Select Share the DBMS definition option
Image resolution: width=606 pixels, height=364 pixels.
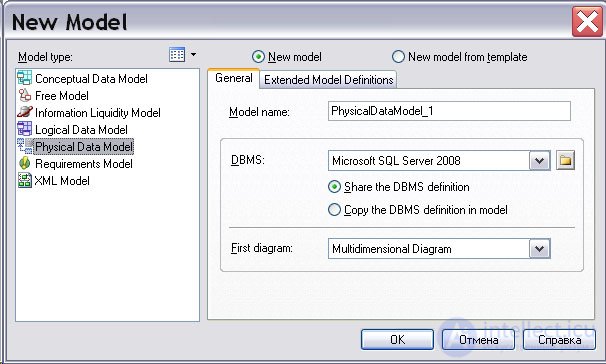point(334,187)
